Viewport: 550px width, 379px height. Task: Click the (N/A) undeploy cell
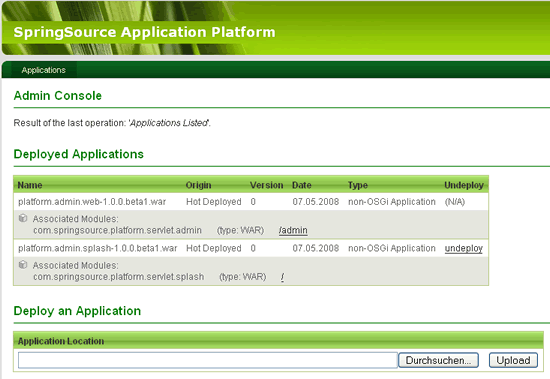coord(455,202)
